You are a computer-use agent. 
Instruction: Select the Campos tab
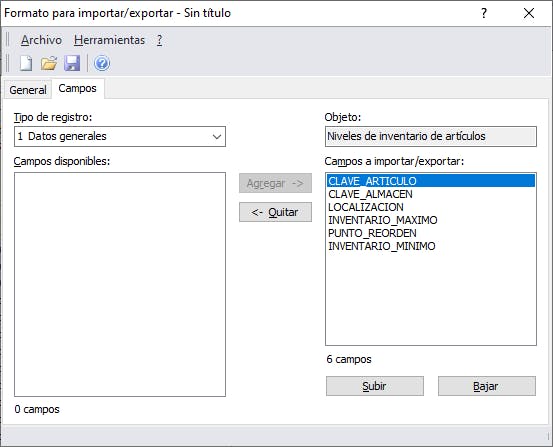tap(78, 88)
